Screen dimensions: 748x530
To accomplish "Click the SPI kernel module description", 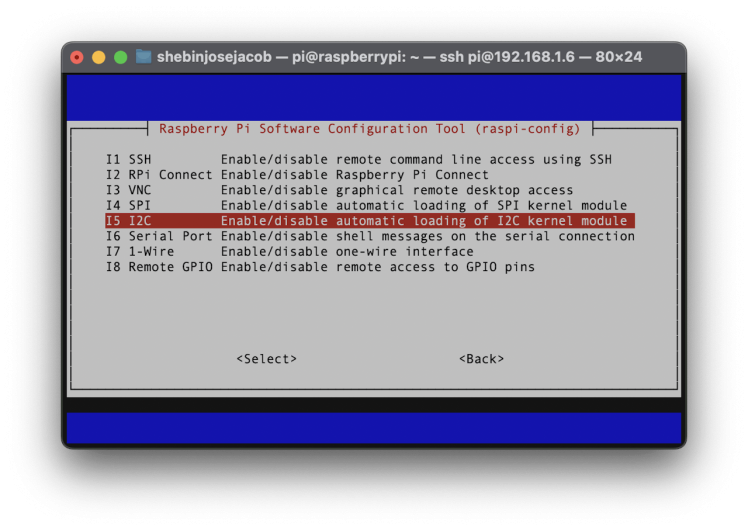I will pyautogui.click(x=424, y=205).
